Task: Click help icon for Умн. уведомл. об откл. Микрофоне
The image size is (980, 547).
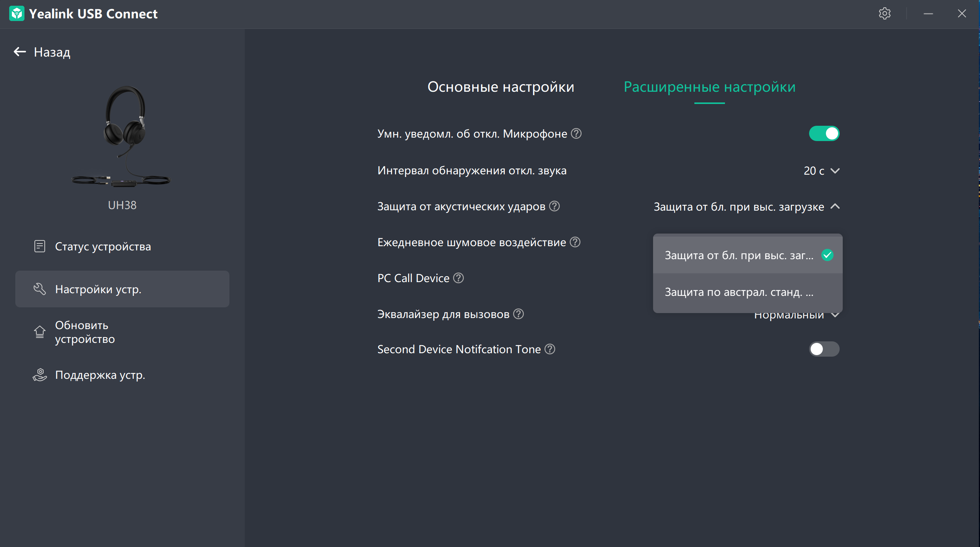Action: click(x=576, y=133)
